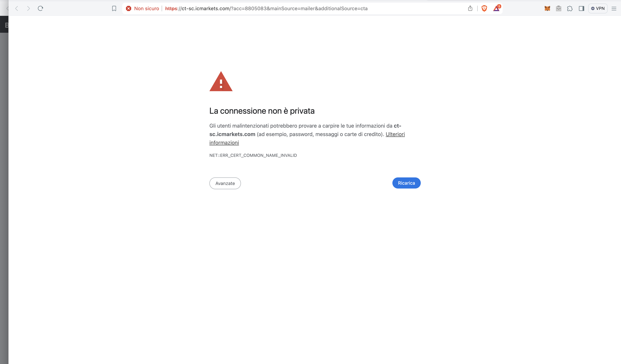Open Brave Shields lion icon

(x=484, y=8)
